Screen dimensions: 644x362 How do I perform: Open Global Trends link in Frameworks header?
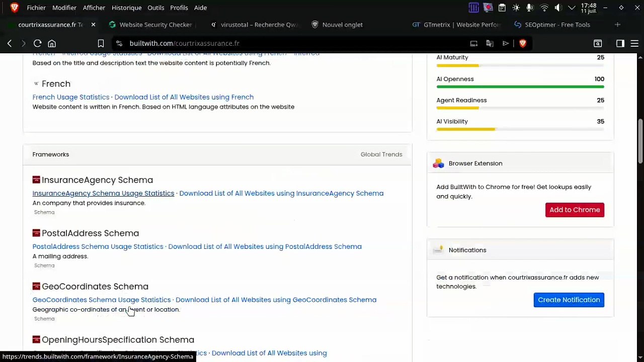[381, 154]
